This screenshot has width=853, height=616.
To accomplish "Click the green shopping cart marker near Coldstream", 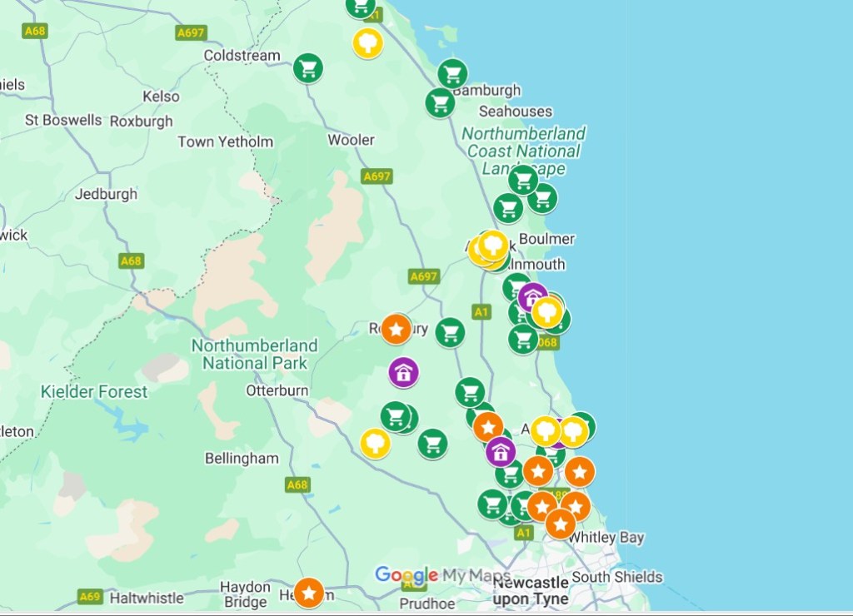I will (308, 68).
